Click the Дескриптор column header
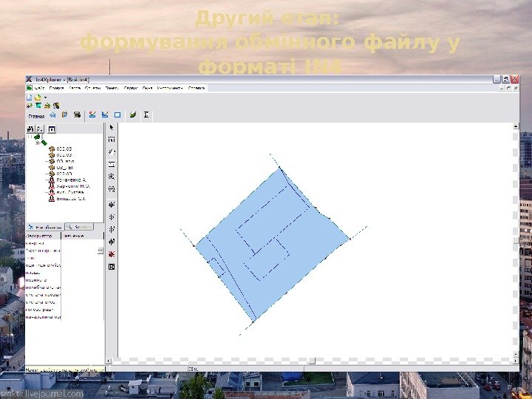Viewport: 532px width, 399px height. tap(43, 236)
